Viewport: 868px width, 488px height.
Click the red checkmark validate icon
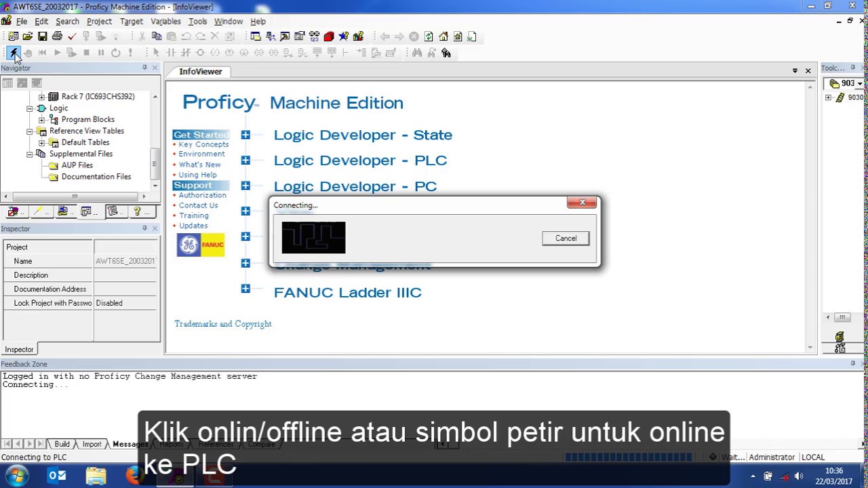(x=72, y=37)
